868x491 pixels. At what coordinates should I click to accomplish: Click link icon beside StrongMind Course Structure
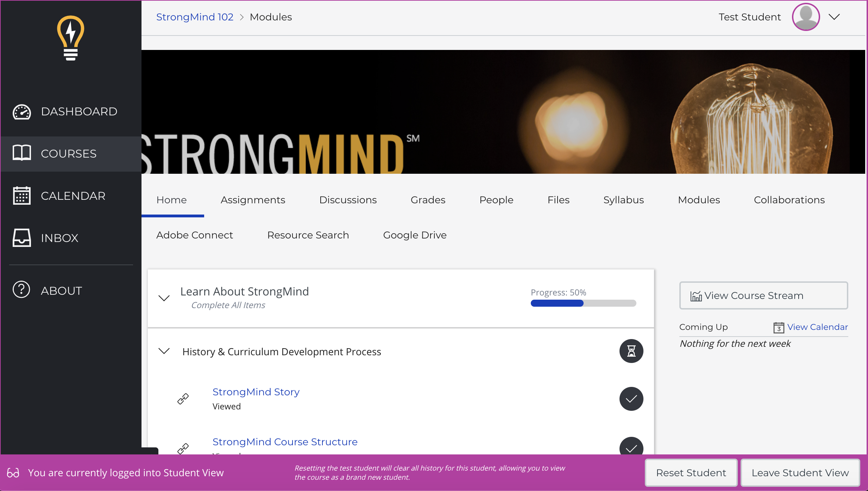183,448
